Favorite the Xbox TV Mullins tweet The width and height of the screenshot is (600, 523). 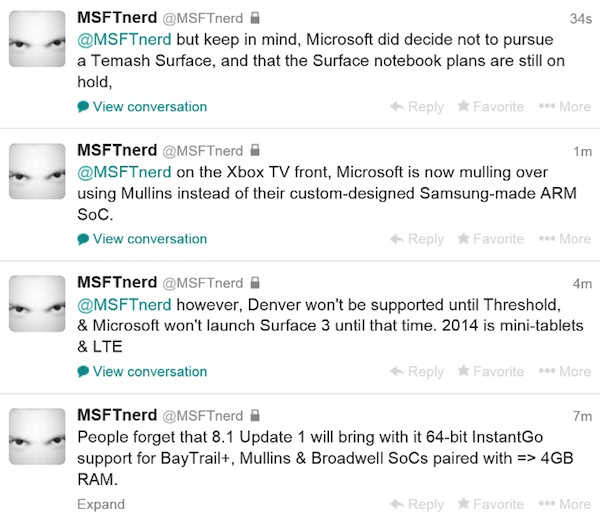491,239
